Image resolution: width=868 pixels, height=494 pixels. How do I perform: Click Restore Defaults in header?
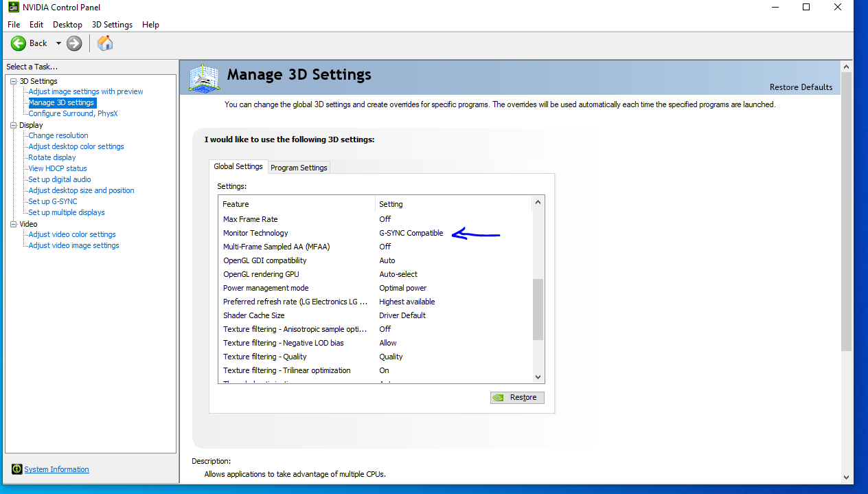[x=801, y=87]
